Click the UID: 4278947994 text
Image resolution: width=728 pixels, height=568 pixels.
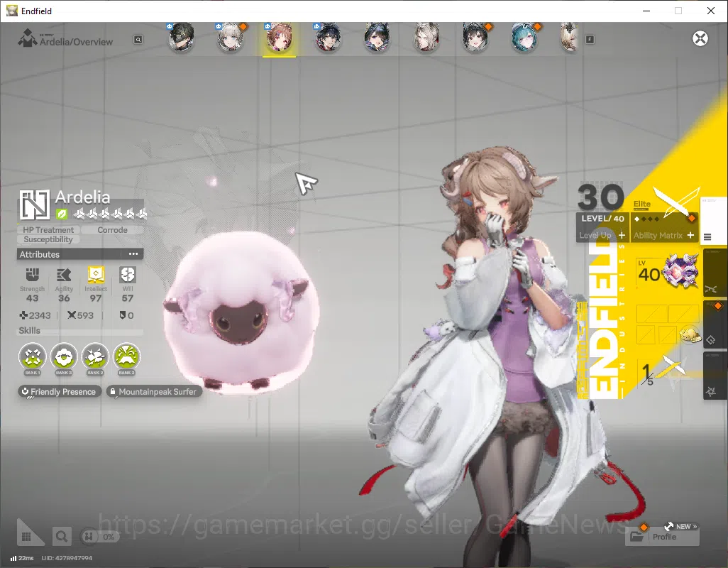(x=67, y=558)
